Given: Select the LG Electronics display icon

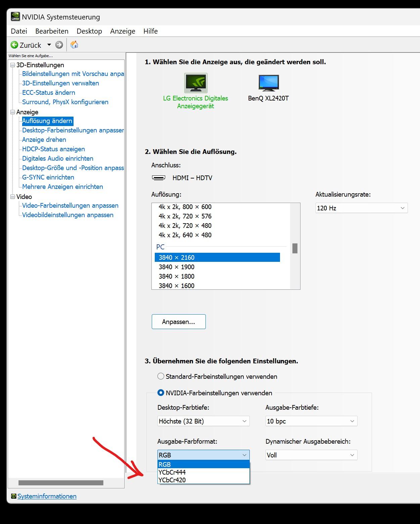Looking at the screenshot, I should [x=196, y=83].
